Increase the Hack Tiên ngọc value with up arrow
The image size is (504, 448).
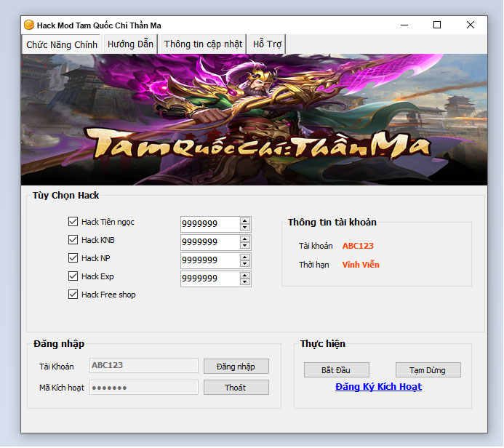245,220
